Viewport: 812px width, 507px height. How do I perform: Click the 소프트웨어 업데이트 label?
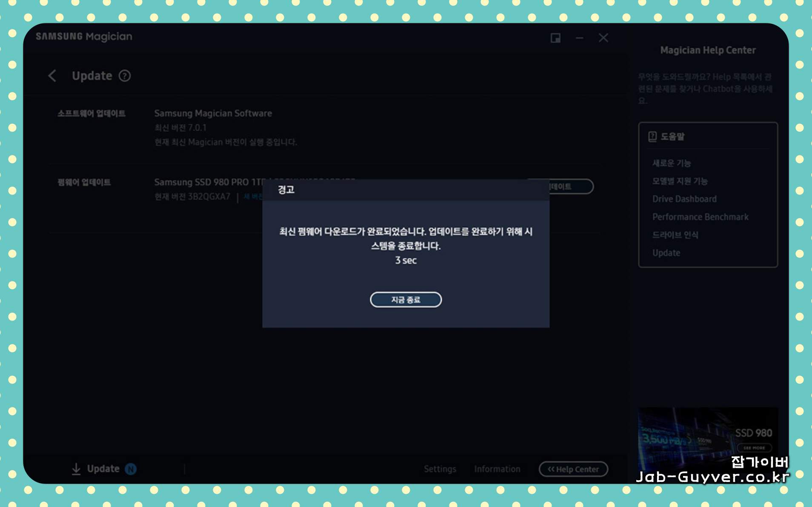coord(91,113)
